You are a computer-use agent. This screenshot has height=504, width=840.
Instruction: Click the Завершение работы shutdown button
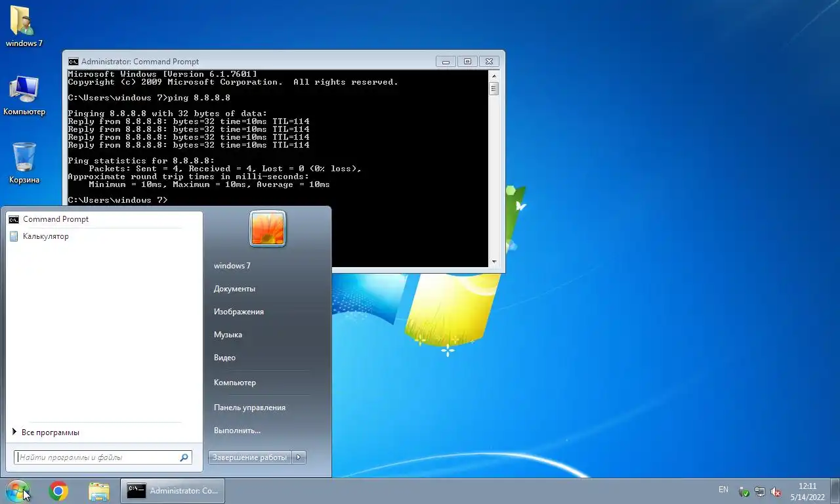(250, 457)
